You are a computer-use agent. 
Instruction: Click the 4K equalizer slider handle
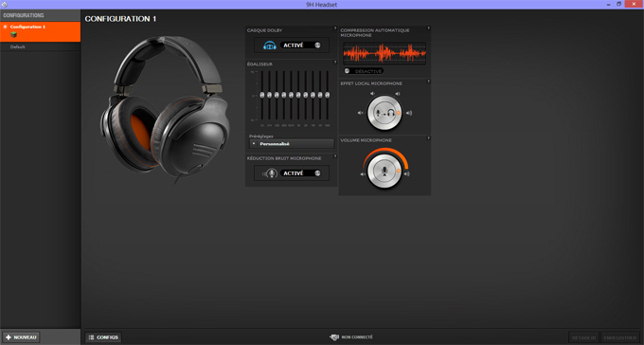tap(313, 95)
